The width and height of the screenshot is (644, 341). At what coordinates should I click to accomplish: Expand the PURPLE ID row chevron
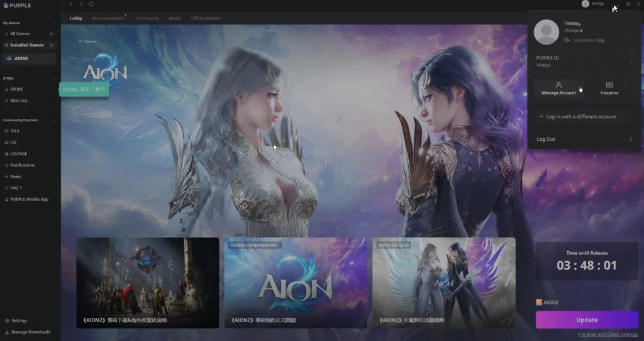click(631, 61)
